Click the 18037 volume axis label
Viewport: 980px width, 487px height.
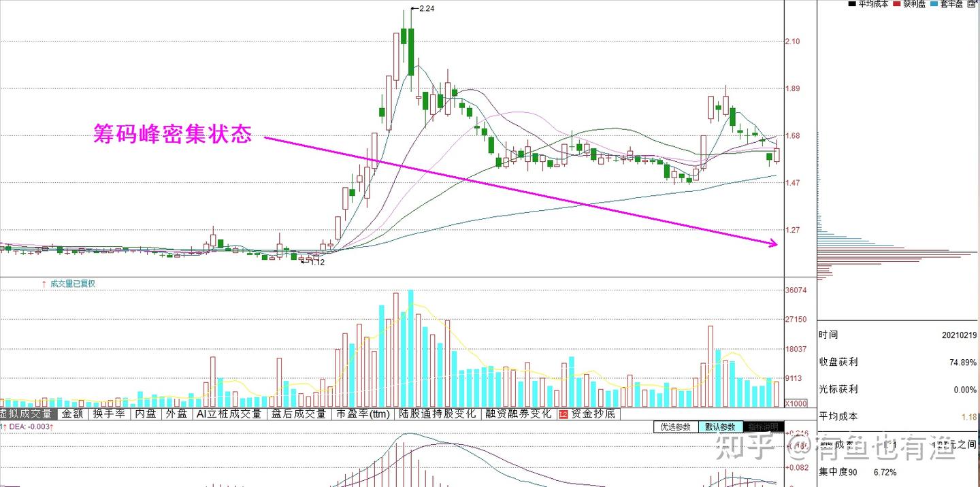tap(796, 349)
